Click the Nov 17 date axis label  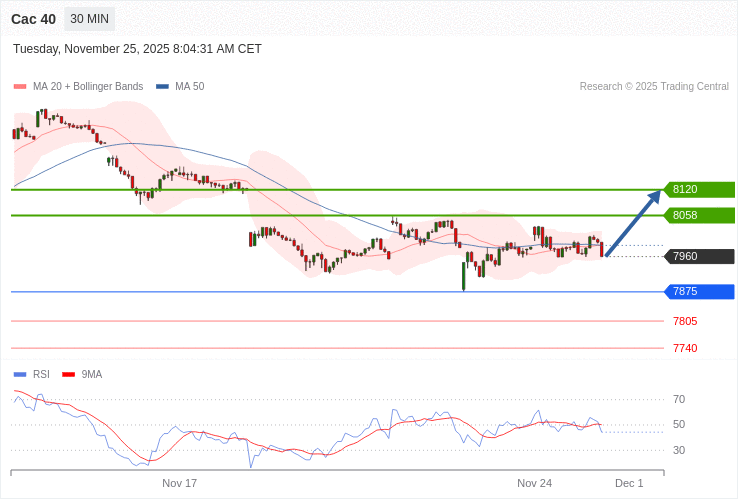click(179, 484)
